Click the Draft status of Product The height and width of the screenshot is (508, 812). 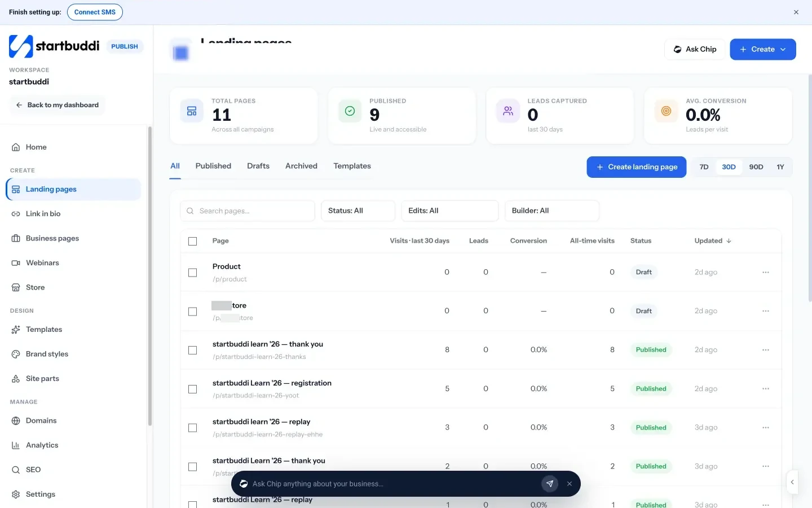(x=643, y=272)
